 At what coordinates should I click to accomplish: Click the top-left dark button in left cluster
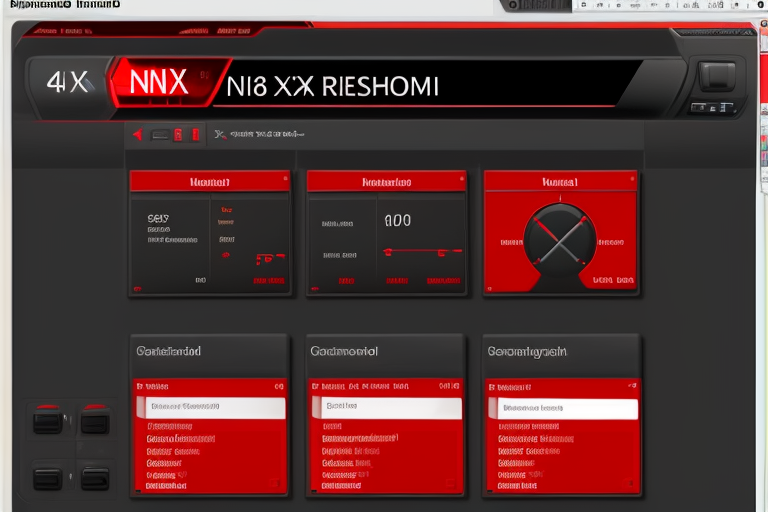pos(47,421)
